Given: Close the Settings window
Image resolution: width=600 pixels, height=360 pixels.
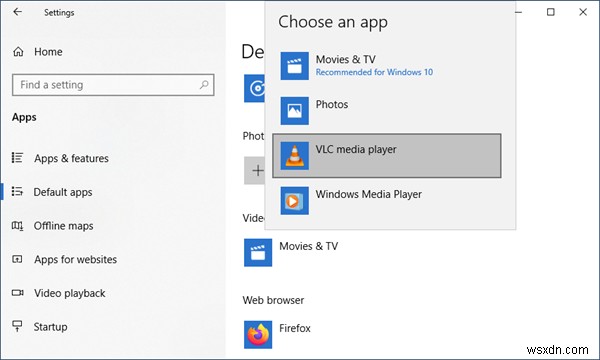Looking at the screenshot, I should pos(583,12).
